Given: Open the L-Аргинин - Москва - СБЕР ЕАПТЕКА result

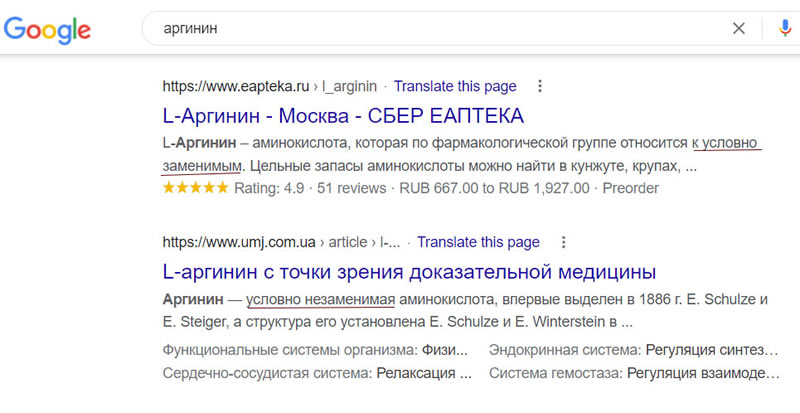Looking at the screenshot, I should pyautogui.click(x=343, y=116).
